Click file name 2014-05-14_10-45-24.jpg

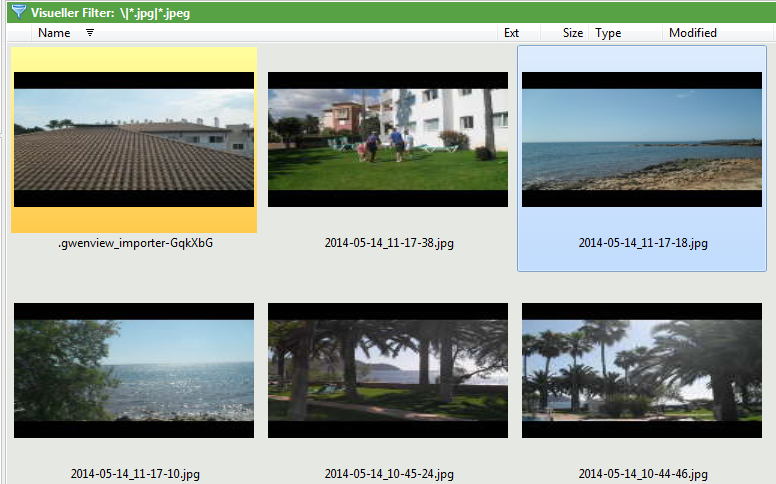(x=389, y=474)
